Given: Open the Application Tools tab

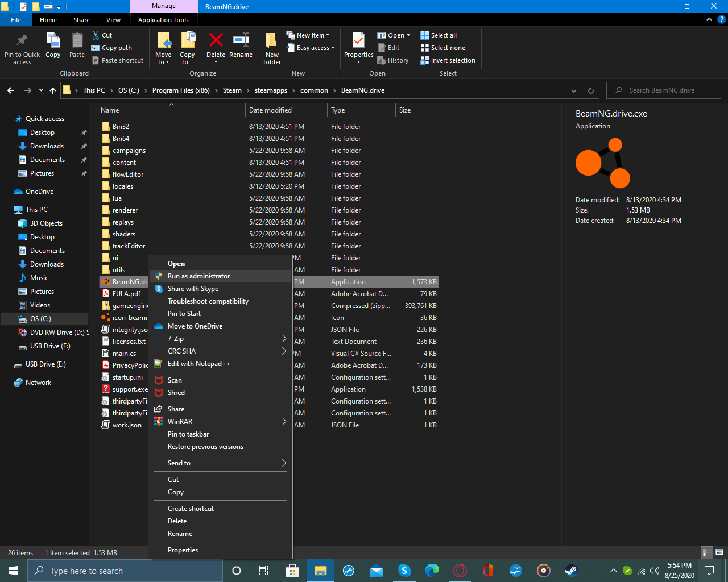Looking at the screenshot, I should [x=163, y=20].
